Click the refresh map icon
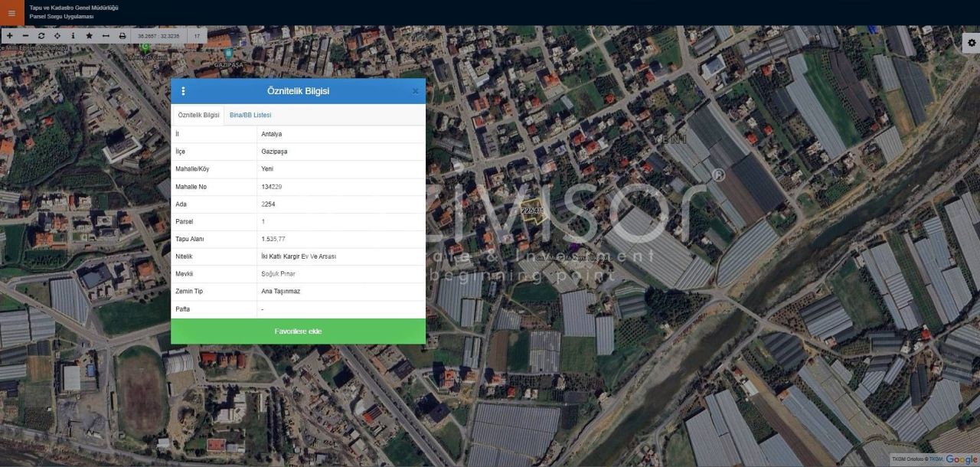The image size is (980, 467). (x=41, y=36)
